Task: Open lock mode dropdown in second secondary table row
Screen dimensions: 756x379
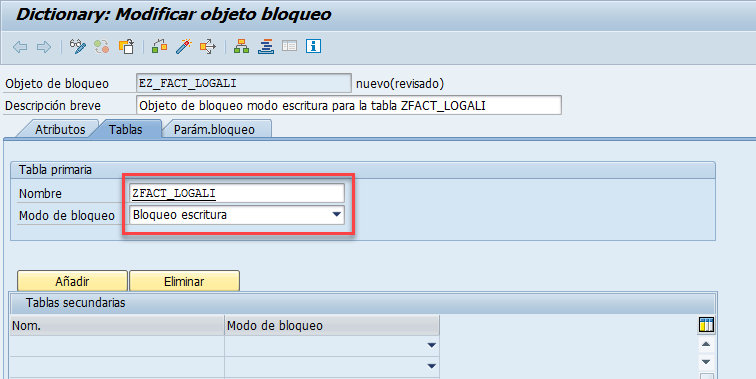Action: (x=432, y=366)
